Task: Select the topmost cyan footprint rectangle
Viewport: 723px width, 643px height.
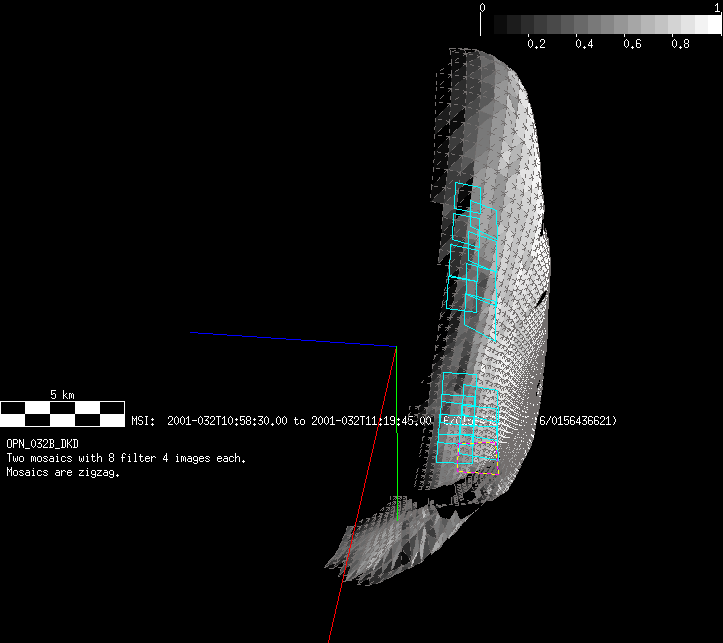Action: pos(467,196)
